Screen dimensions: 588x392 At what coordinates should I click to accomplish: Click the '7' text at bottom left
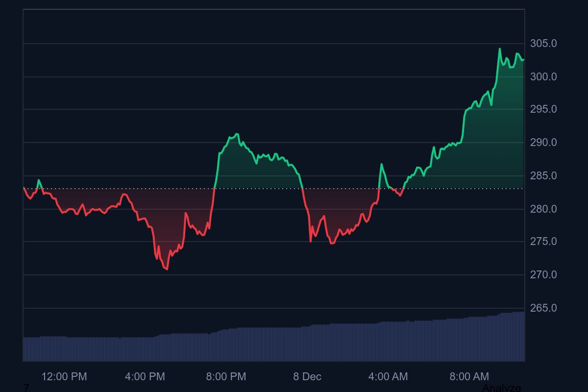coord(26,388)
